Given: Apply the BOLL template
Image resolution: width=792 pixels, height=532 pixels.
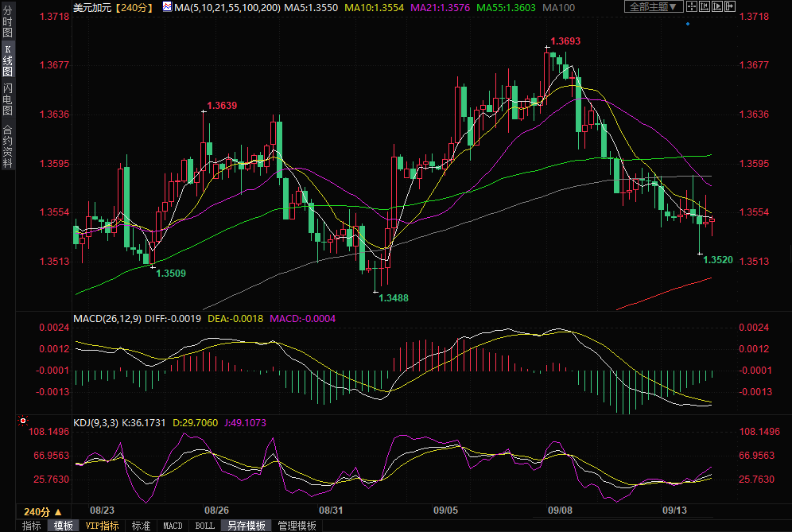Looking at the screenshot, I should [204, 526].
